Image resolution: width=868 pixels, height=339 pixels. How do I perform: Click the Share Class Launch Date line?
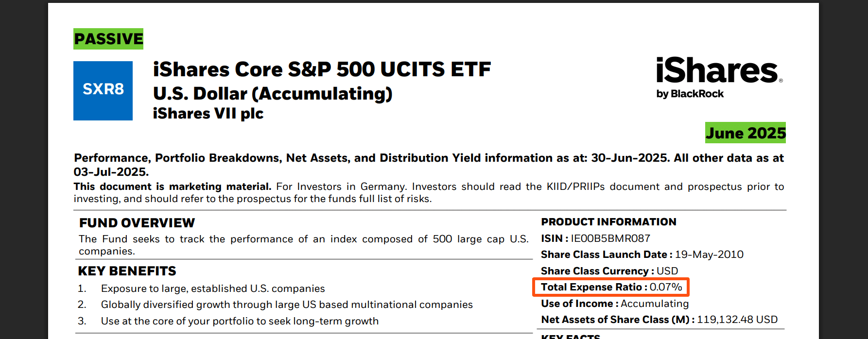point(642,254)
